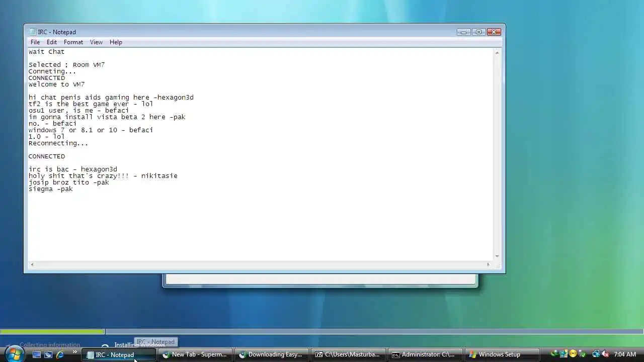Maximize the IRC Notepad window

tap(478, 32)
